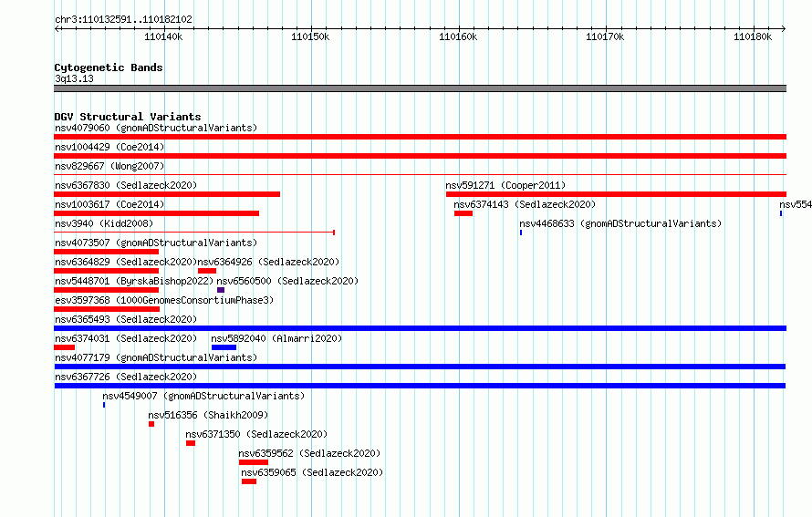Image resolution: width=812 pixels, height=517 pixels.
Task: Click the DGV Structural Variants track title
Action: click(x=128, y=117)
